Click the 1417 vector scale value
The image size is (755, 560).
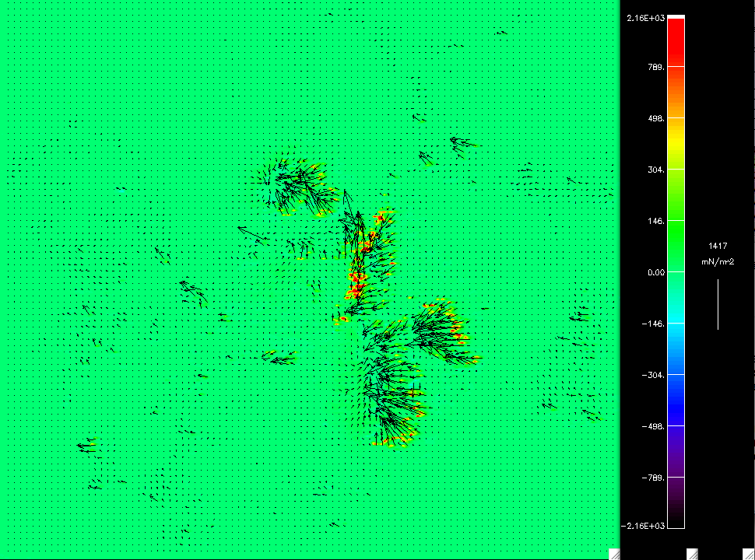click(718, 246)
